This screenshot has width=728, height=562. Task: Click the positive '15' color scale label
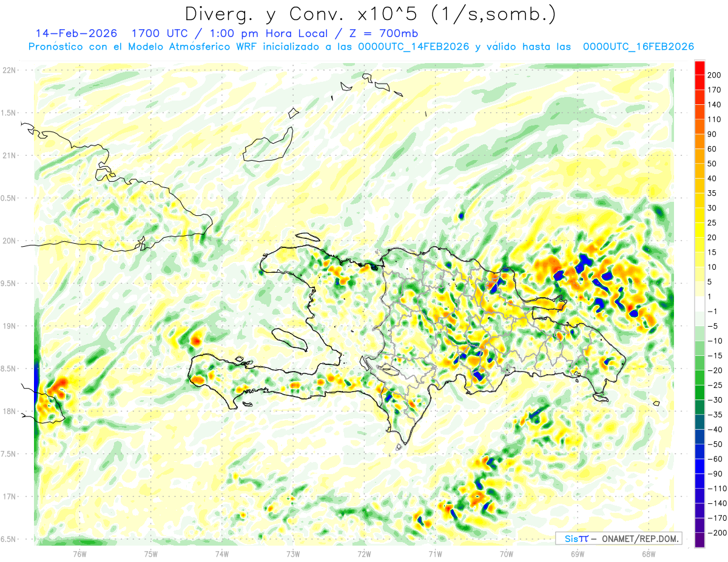click(713, 252)
